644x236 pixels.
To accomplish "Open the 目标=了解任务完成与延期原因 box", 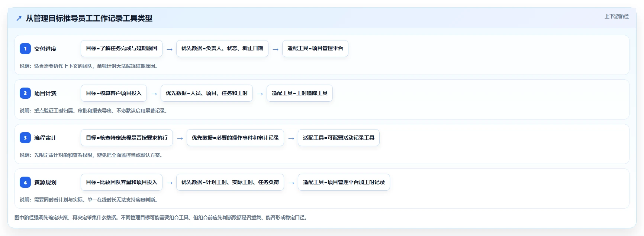I will click(122, 49).
